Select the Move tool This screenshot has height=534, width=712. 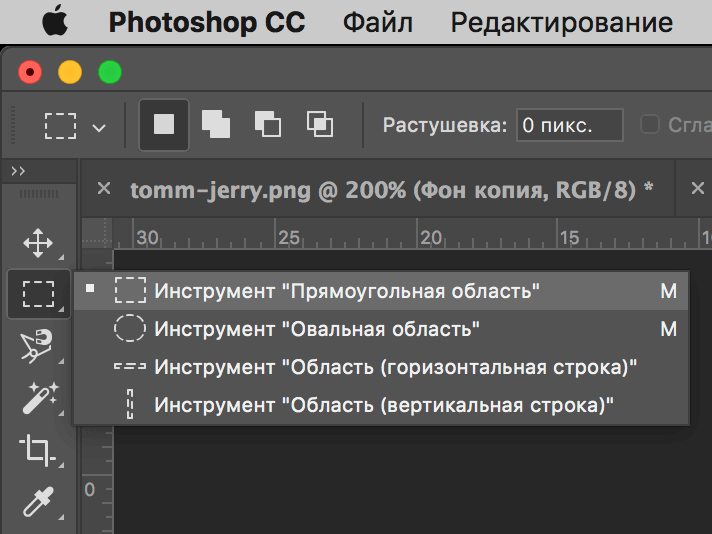point(38,243)
